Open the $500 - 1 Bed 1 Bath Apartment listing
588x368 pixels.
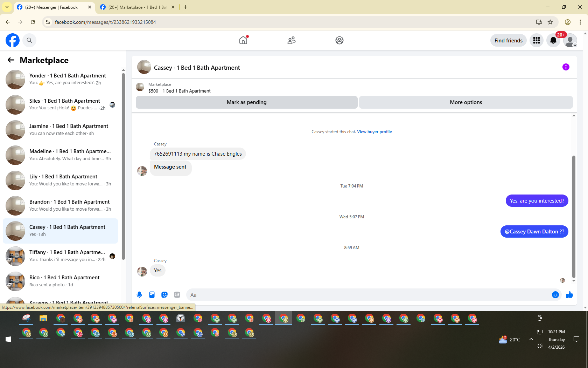point(180,91)
